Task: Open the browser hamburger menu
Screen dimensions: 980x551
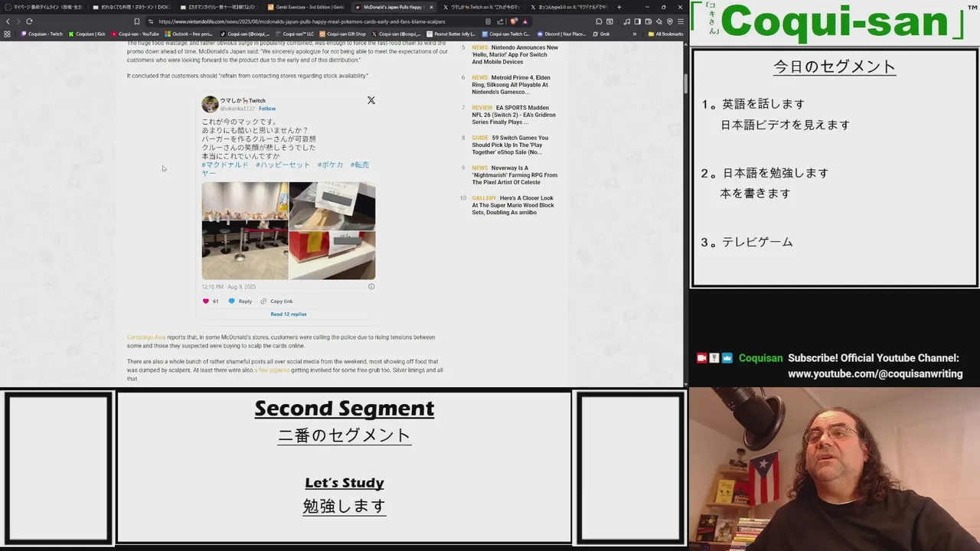Action: pyautogui.click(x=680, y=21)
